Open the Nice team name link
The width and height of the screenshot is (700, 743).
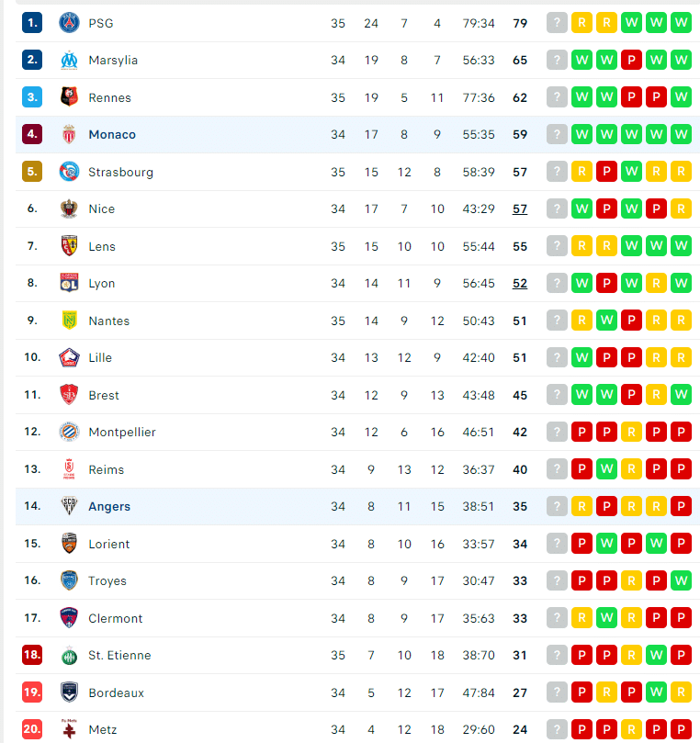click(101, 209)
